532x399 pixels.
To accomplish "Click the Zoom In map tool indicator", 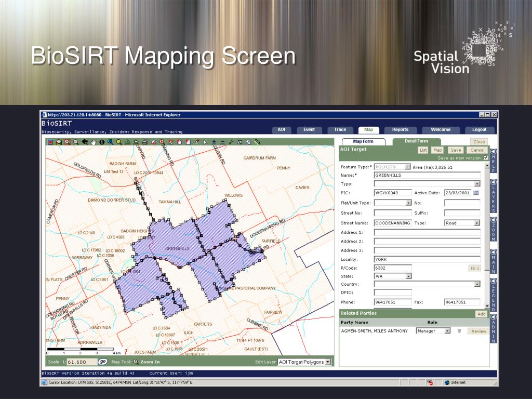I will pos(147,362).
